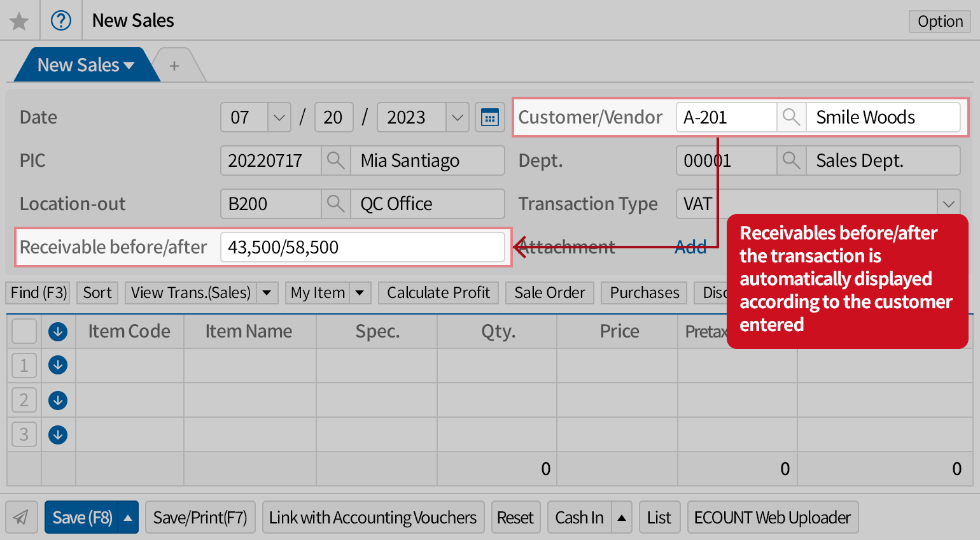This screenshot has width=980, height=540.
Task: Click the down arrow icon in row 1
Action: (x=58, y=366)
